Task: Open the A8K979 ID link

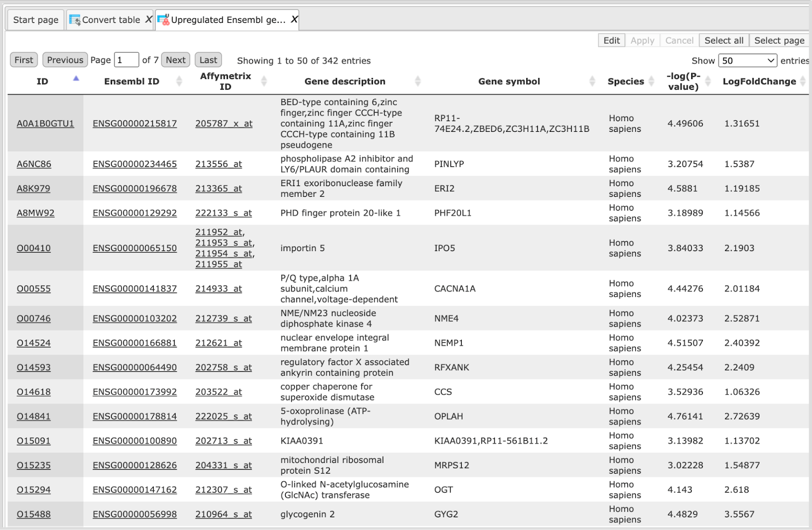Action: (x=33, y=188)
